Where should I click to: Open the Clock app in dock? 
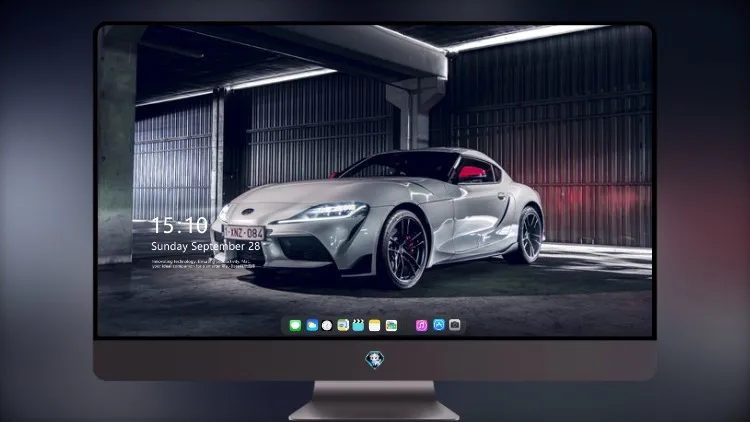[x=327, y=326]
